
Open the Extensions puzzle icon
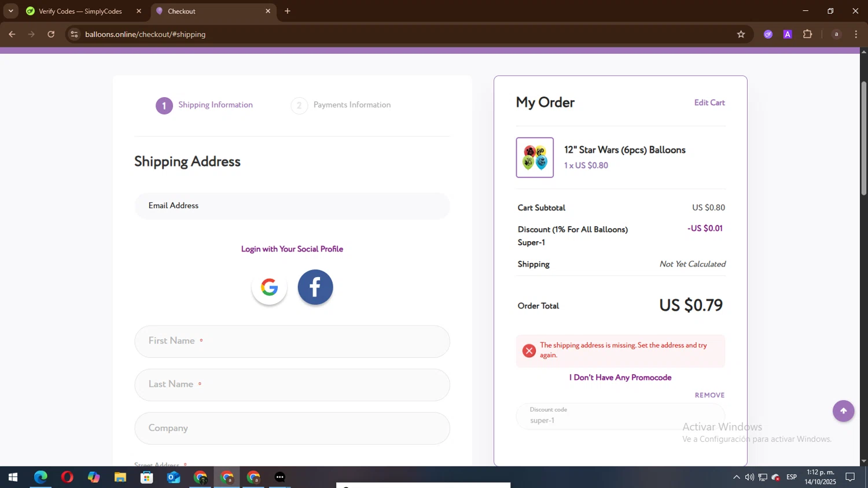coord(807,34)
